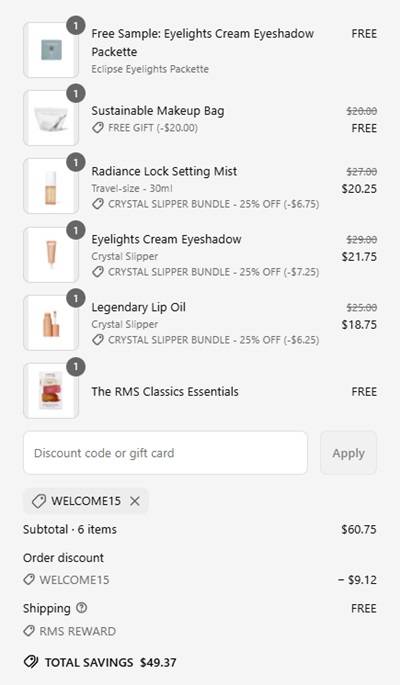Click the tag icon inside WELCOME15 chip

(x=39, y=501)
